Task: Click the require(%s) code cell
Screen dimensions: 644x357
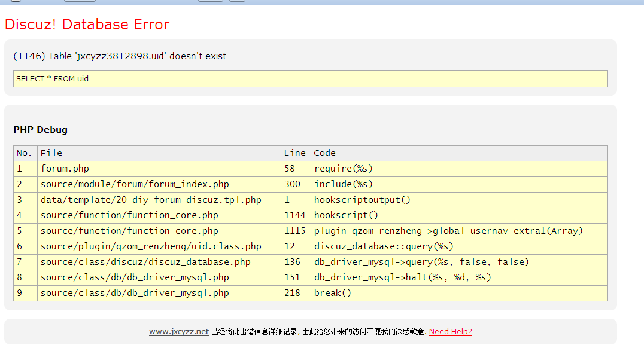Action: point(459,169)
